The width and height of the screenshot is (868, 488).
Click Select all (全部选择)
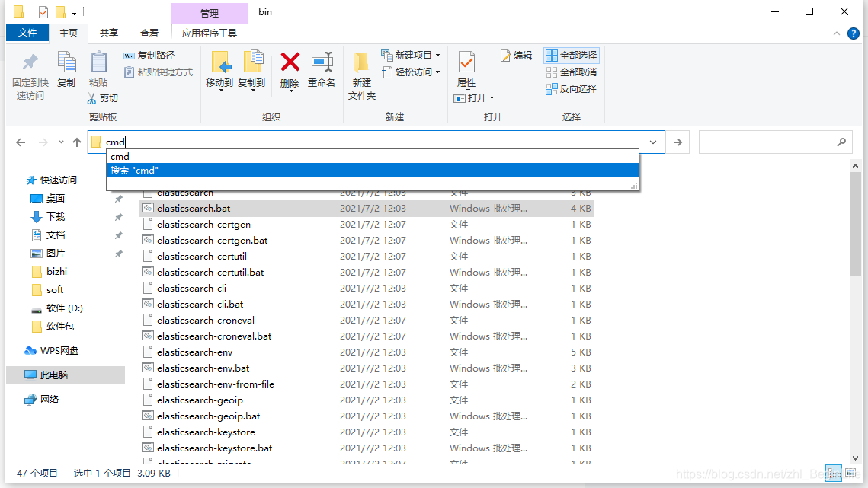pos(572,56)
